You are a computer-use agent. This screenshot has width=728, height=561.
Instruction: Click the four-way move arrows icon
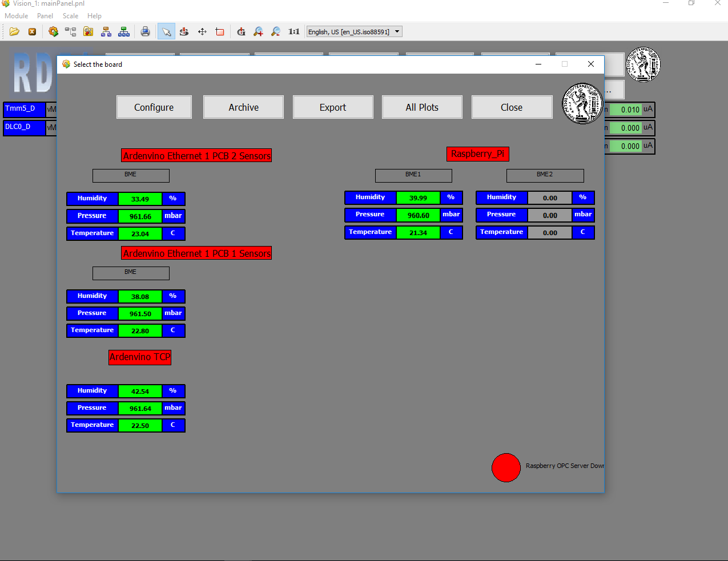click(202, 32)
